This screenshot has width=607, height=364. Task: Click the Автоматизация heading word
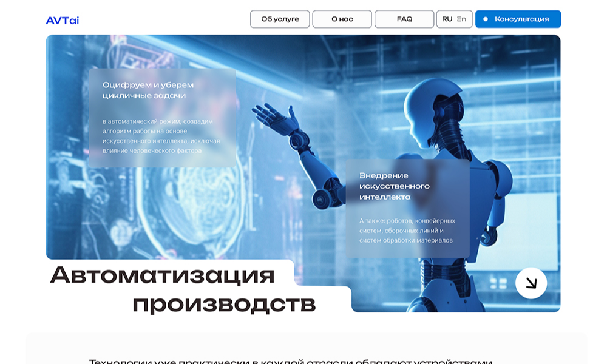tap(163, 275)
